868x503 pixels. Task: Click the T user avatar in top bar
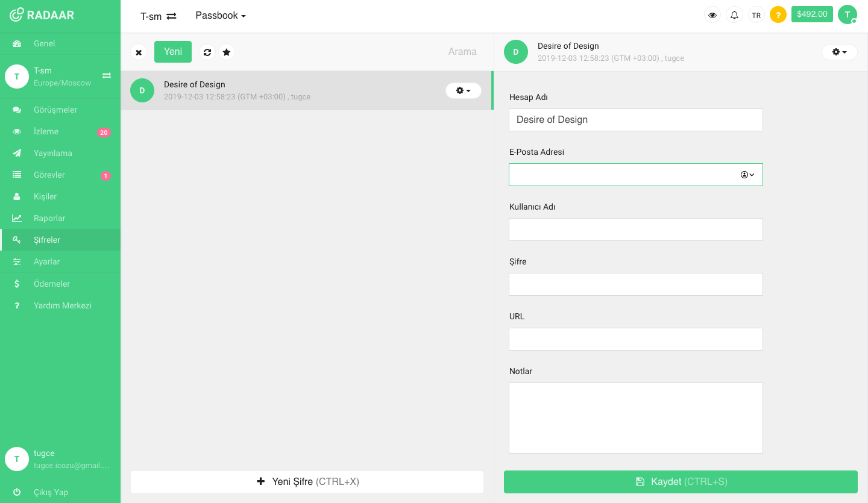pos(847,15)
